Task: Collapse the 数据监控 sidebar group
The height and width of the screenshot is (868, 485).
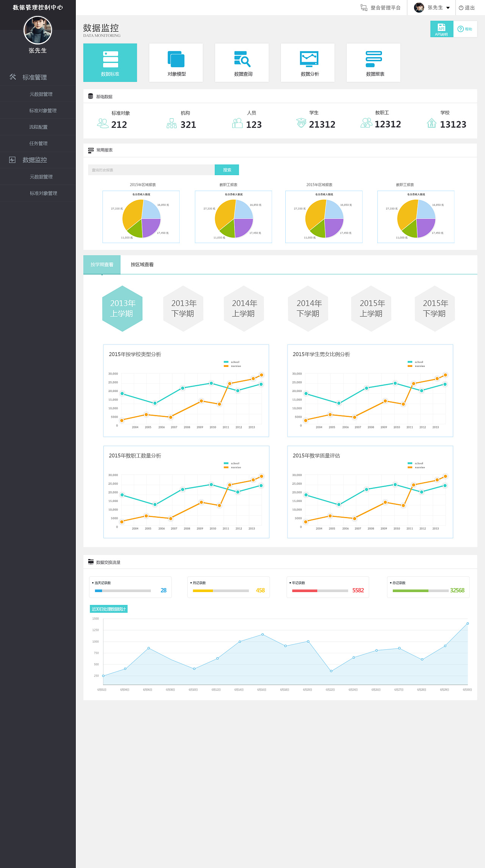Action: 38,160
